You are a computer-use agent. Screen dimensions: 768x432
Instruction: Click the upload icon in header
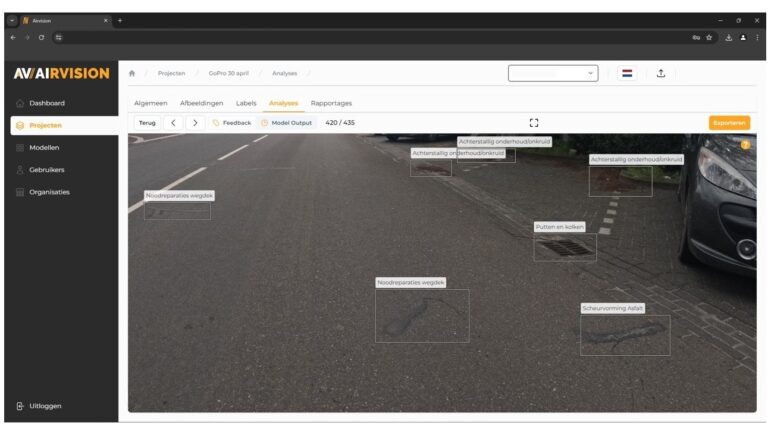point(661,73)
